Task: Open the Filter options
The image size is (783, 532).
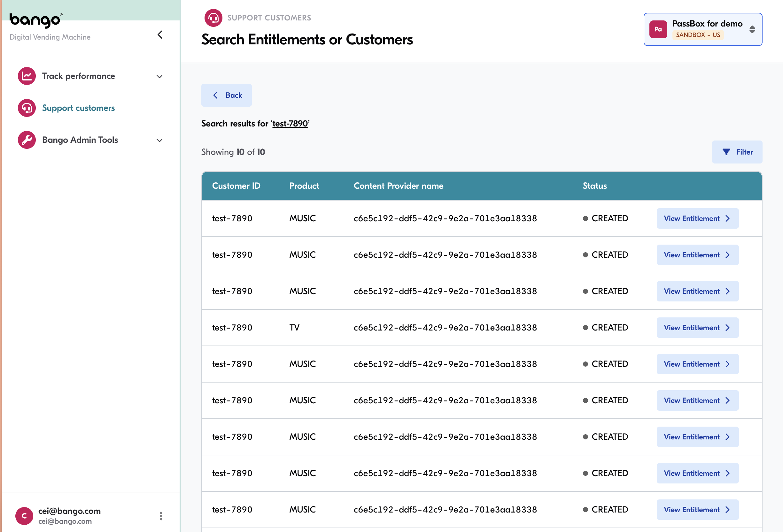Action: click(737, 152)
